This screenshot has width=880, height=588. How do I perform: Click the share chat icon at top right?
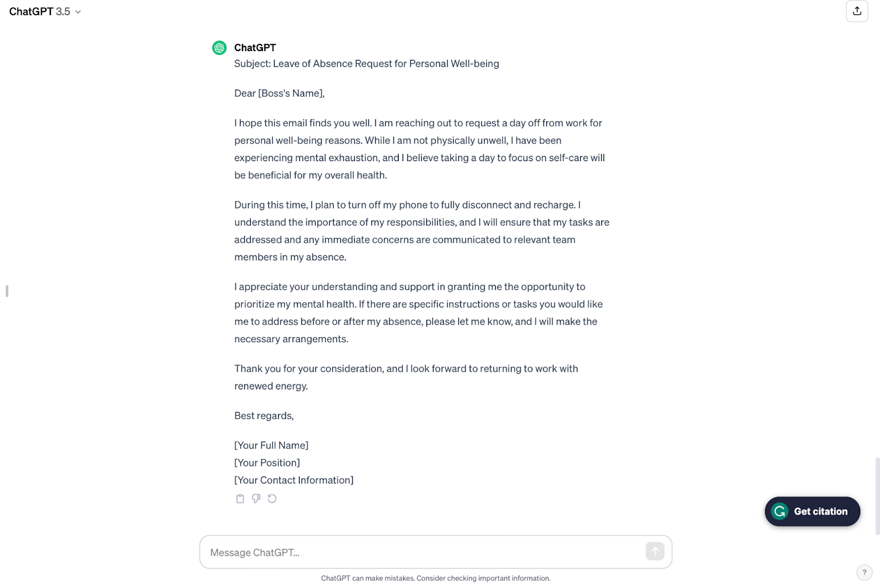click(857, 11)
